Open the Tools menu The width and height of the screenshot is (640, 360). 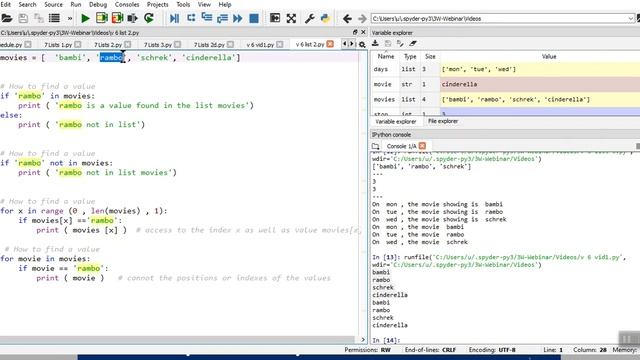tap(183, 4)
